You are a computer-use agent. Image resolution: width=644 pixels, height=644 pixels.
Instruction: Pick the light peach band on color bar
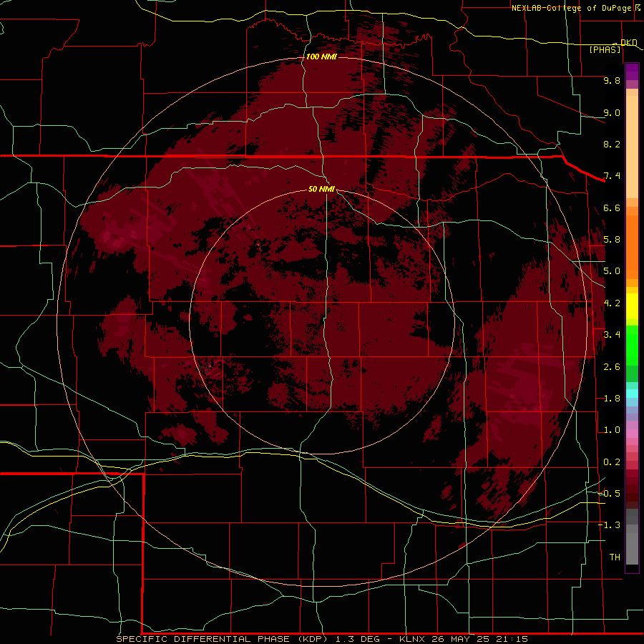pyautogui.click(x=632, y=148)
